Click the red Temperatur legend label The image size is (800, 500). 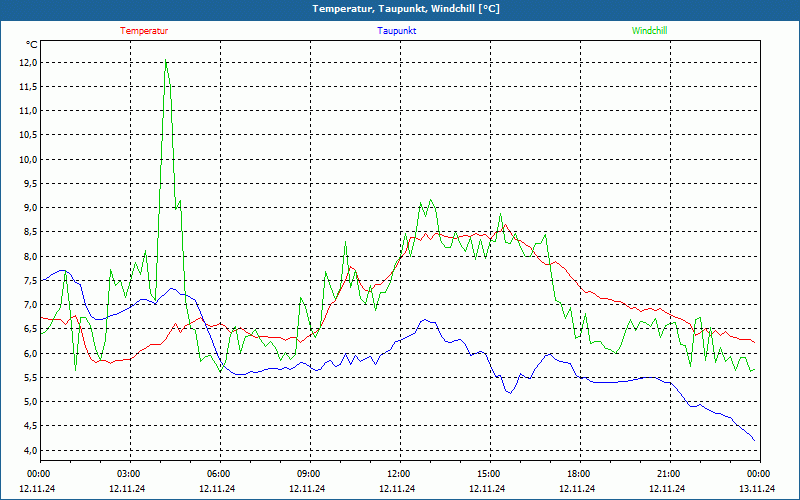click(144, 31)
